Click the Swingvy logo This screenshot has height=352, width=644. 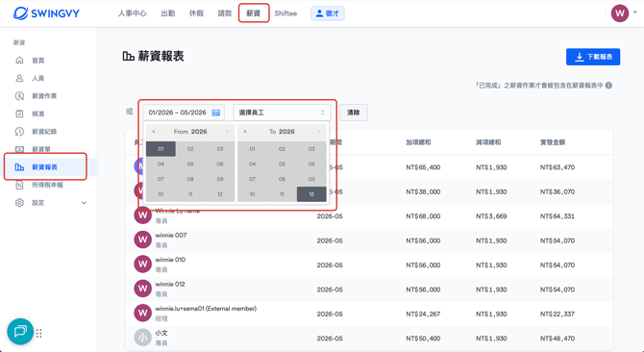(46, 13)
